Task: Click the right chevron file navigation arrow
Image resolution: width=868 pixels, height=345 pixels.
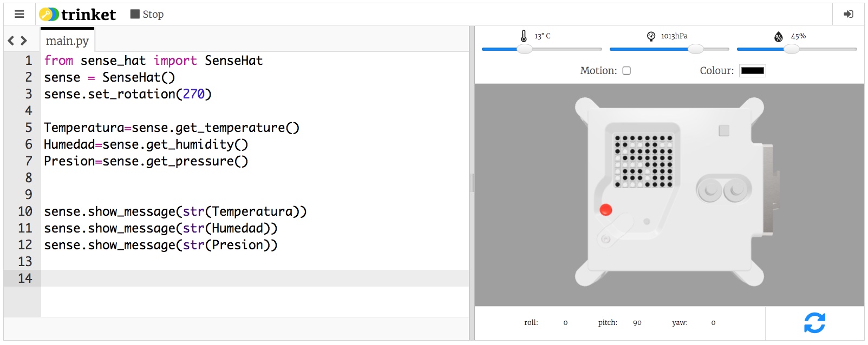Action: coord(24,41)
